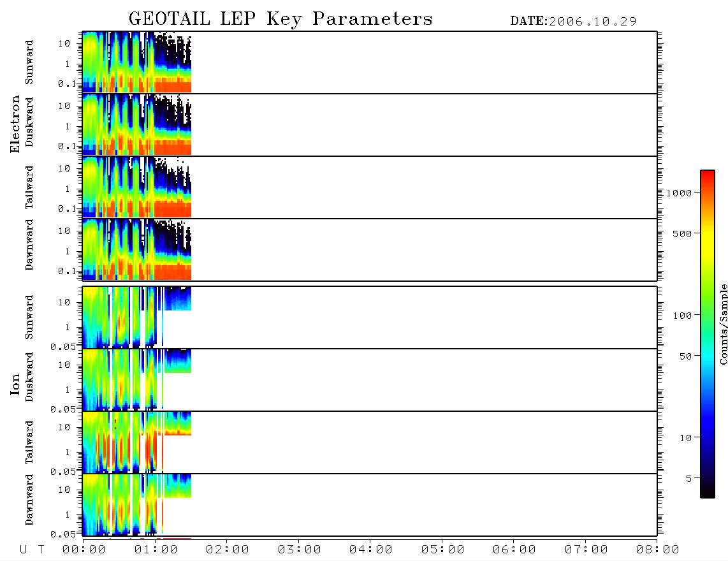The height and width of the screenshot is (561, 728).
Task: Open the Electron Sunward spectrogram panel
Action: tap(370, 62)
